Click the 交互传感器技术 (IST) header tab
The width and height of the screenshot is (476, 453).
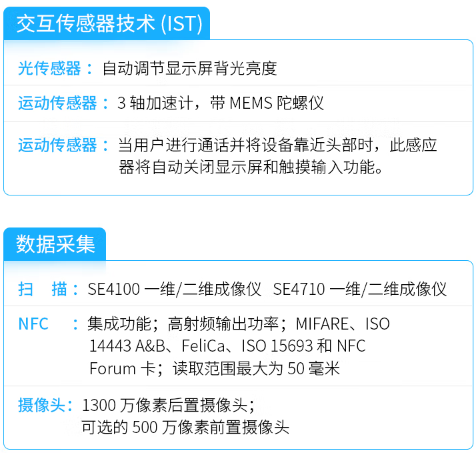coord(109,23)
